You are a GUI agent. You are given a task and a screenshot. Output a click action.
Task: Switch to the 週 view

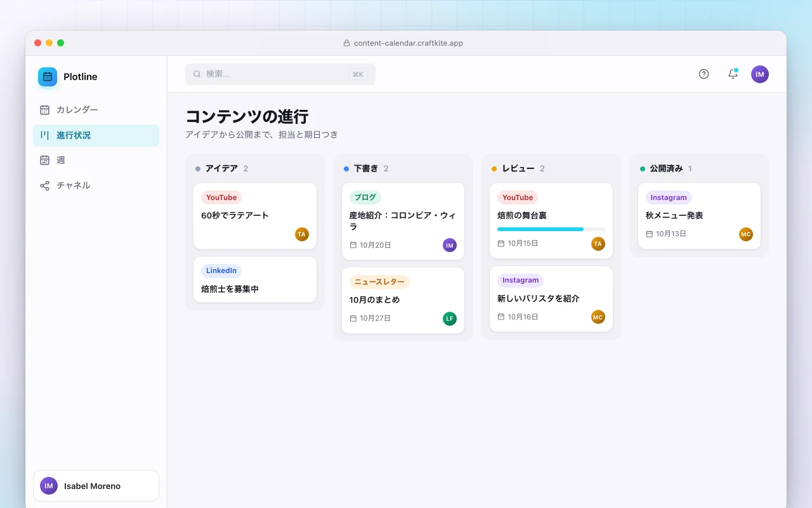click(96, 160)
